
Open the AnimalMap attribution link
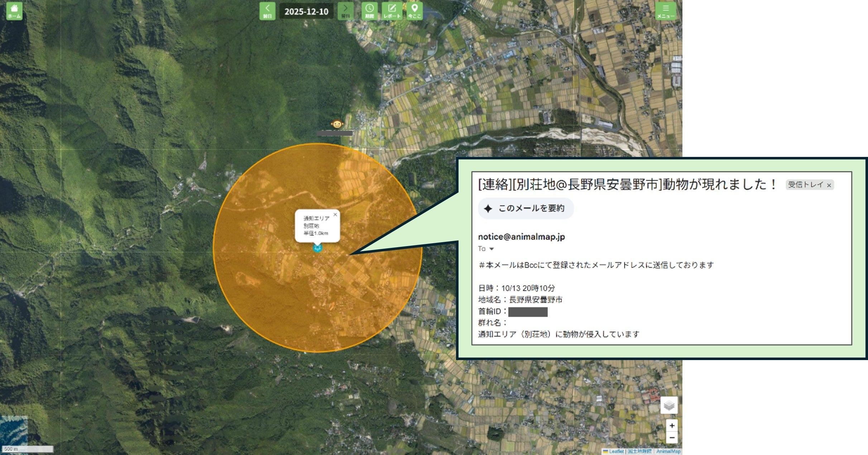click(668, 451)
